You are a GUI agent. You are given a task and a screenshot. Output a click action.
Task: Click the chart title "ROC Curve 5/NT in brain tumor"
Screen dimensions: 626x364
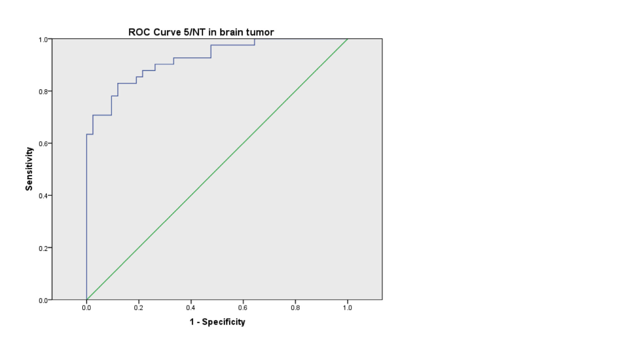point(201,32)
